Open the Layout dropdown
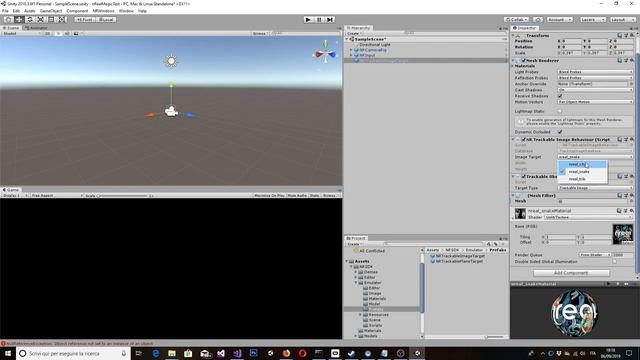The image size is (640, 360). point(622,19)
